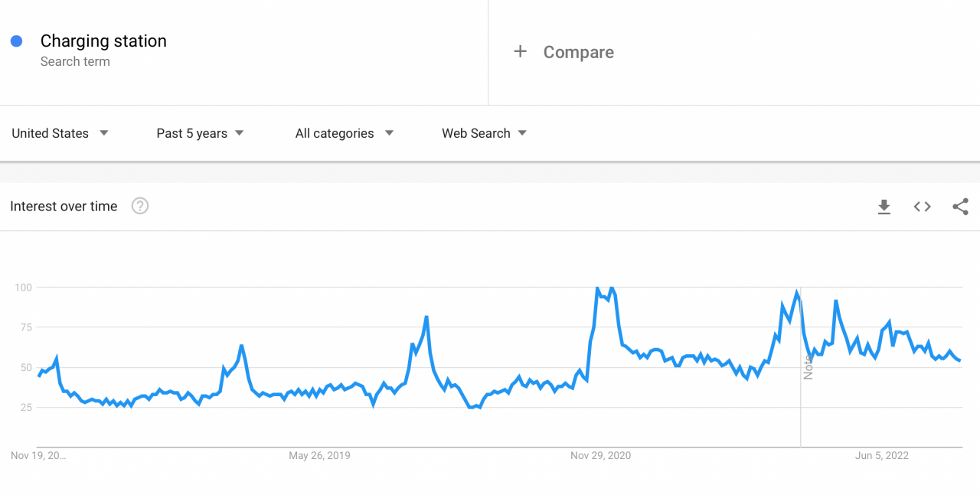Click the May 26 2019 axis label
Viewport: 980px width, 498px height.
[319, 455]
